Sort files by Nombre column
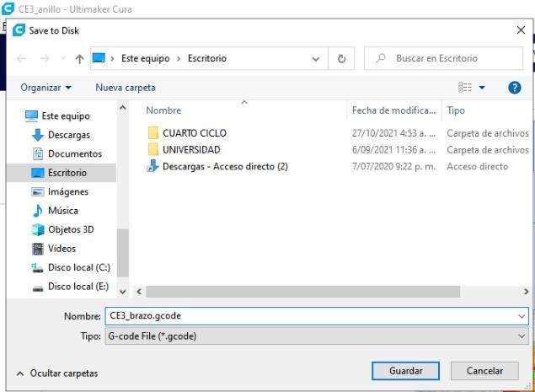 click(x=163, y=110)
